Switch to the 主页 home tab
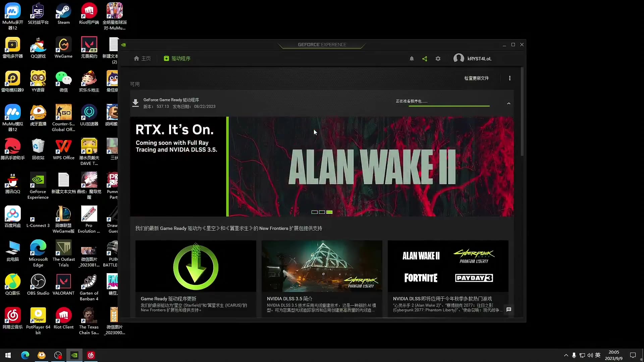644x362 pixels. coord(142,58)
